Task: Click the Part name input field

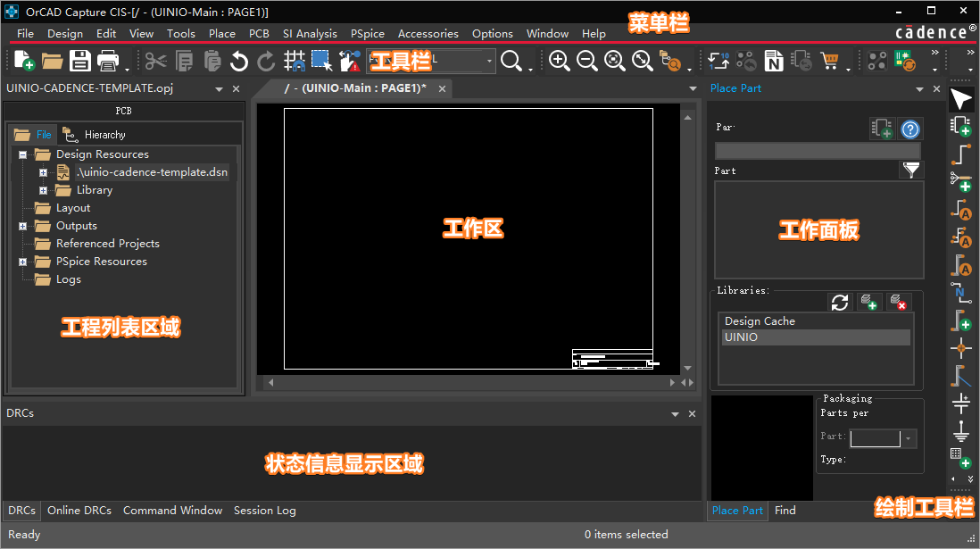Action: 817,151
